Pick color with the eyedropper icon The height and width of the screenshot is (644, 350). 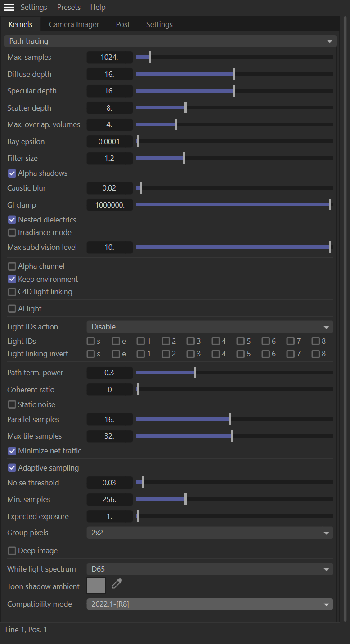click(x=117, y=584)
